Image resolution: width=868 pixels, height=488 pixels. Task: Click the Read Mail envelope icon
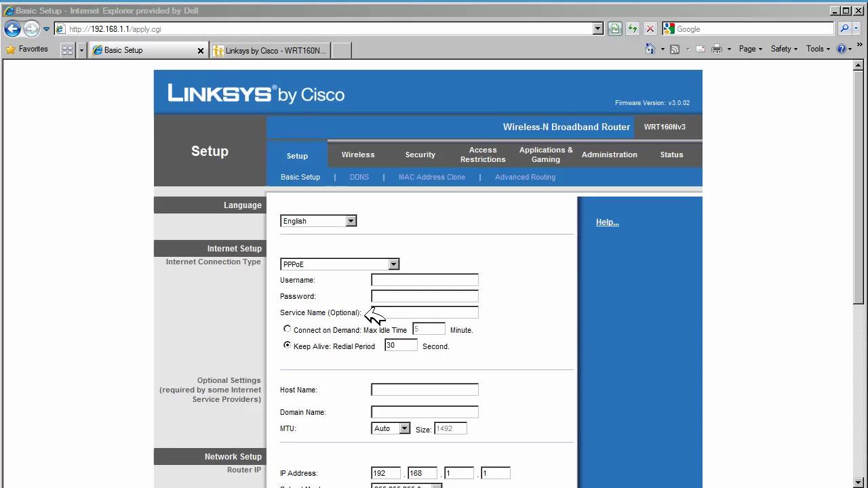pos(701,49)
